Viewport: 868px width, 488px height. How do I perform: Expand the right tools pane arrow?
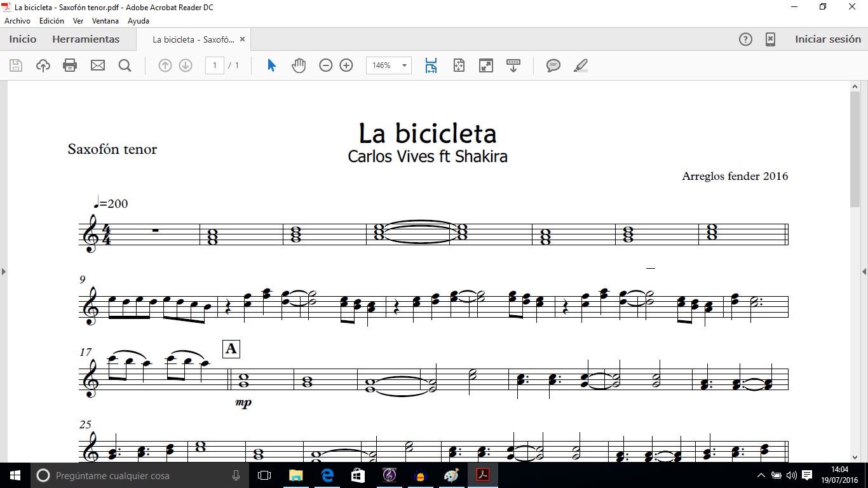click(x=864, y=271)
